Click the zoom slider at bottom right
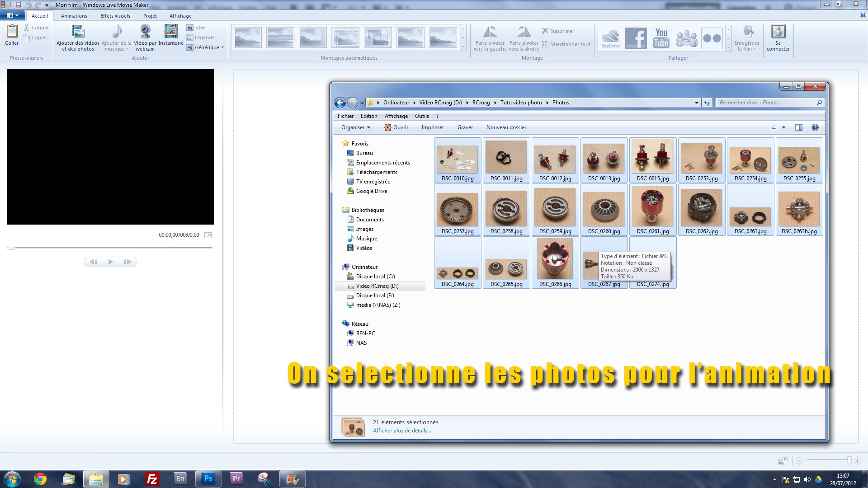868x488 pixels. tap(829, 460)
